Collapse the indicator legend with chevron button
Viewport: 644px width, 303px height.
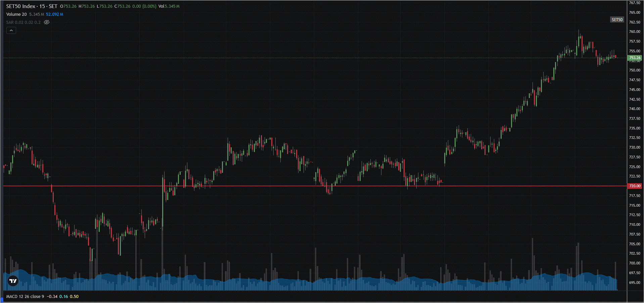pyautogui.click(x=11, y=31)
